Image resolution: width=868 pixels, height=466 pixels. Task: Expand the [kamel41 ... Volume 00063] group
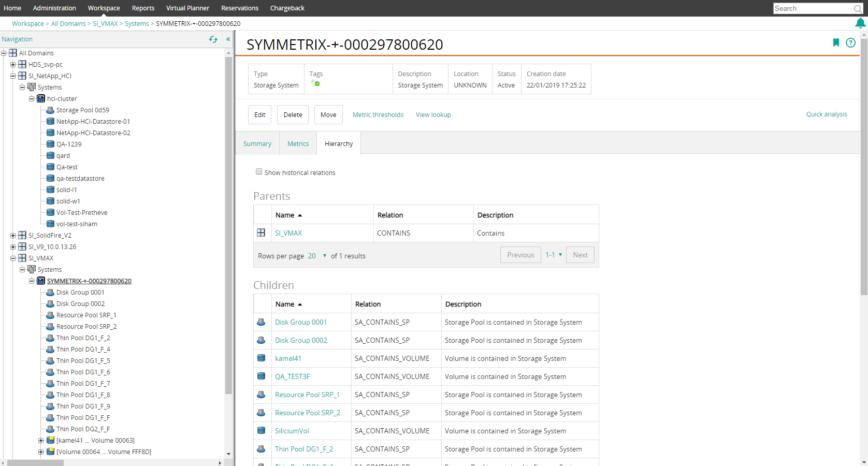tap(41, 441)
